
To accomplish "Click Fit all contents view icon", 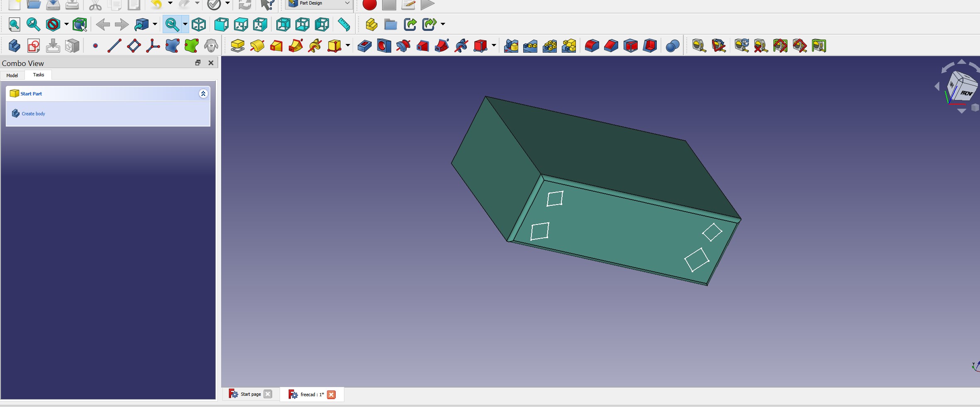I will 14,24.
